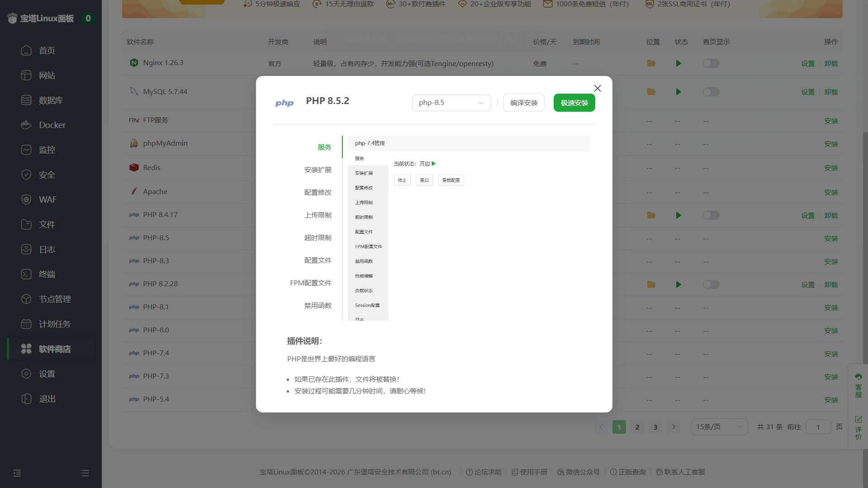Enable MySQL homepage display switch
Viewport: 868px width, 488px height.
coord(711,92)
